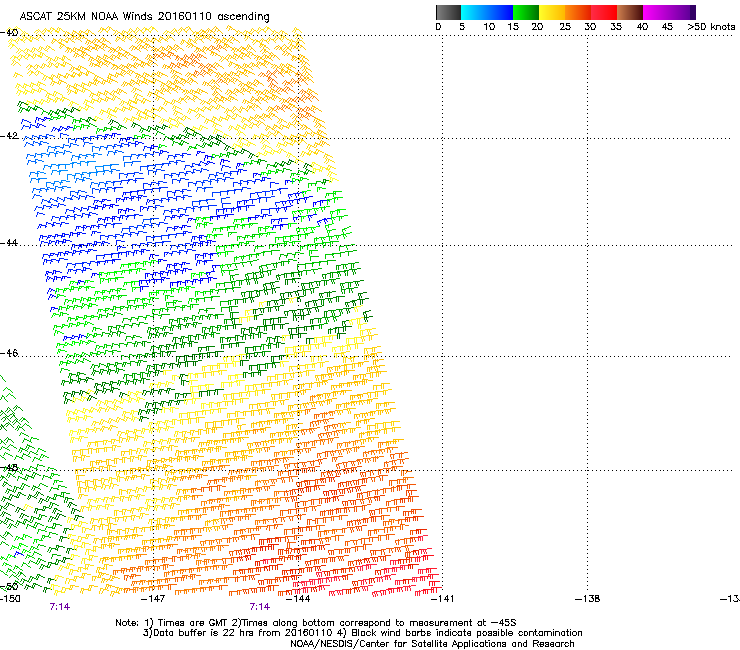Select the dark purple 45-50 knots segment
The height and width of the screenshot is (650, 740).
(x=682, y=12)
